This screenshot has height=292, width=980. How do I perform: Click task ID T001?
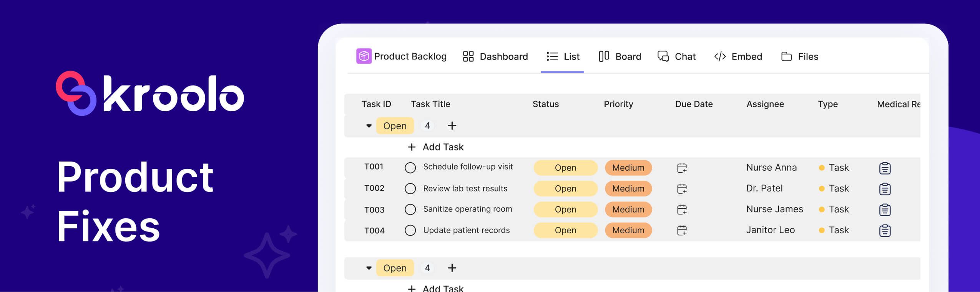pos(374,167)
